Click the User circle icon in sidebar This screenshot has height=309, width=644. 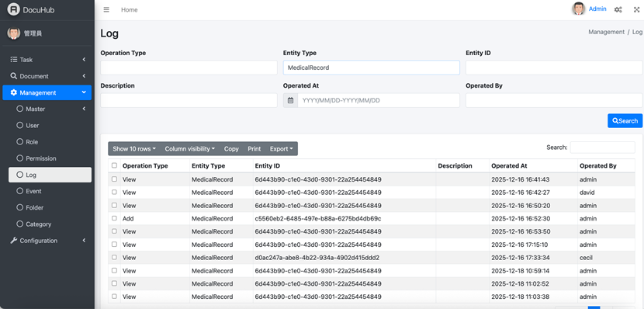click(x=19, y=125)
